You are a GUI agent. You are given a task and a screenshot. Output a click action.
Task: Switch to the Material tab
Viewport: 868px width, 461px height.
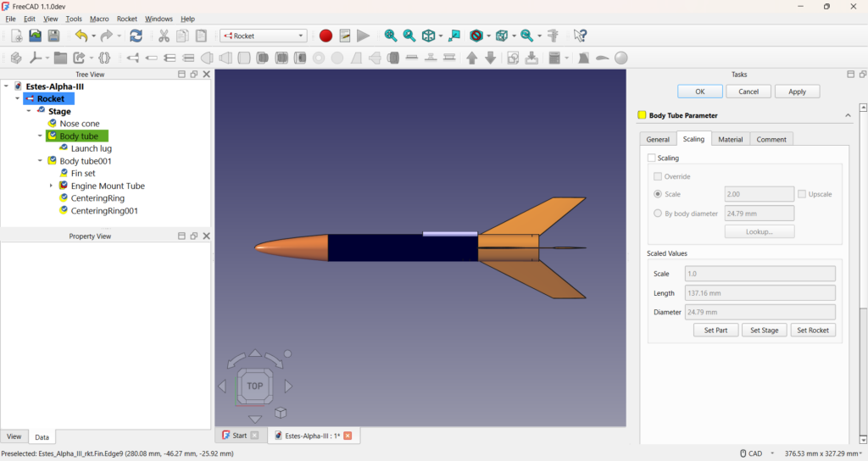730,139
